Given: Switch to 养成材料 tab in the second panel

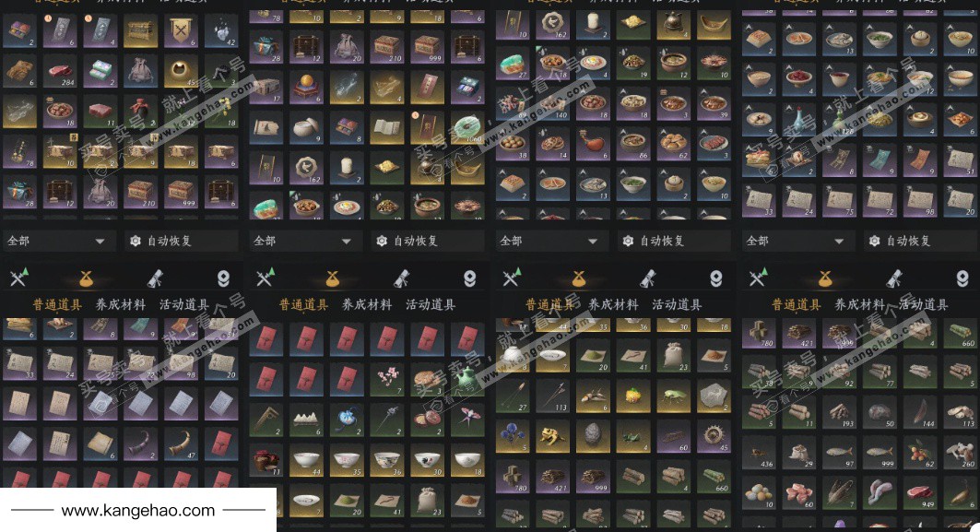Looking at the screenshot, I should point(367,305).
